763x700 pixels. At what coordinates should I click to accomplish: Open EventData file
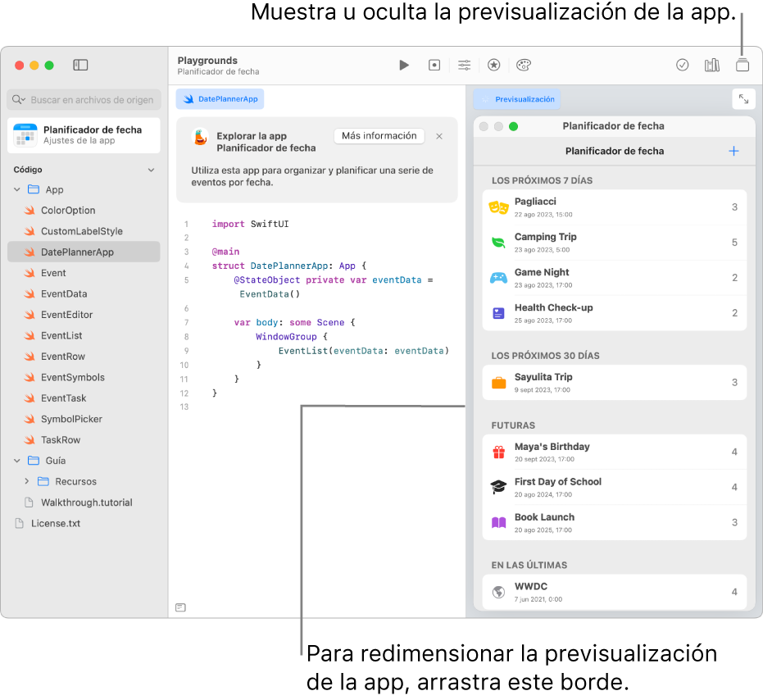point(84,294)
